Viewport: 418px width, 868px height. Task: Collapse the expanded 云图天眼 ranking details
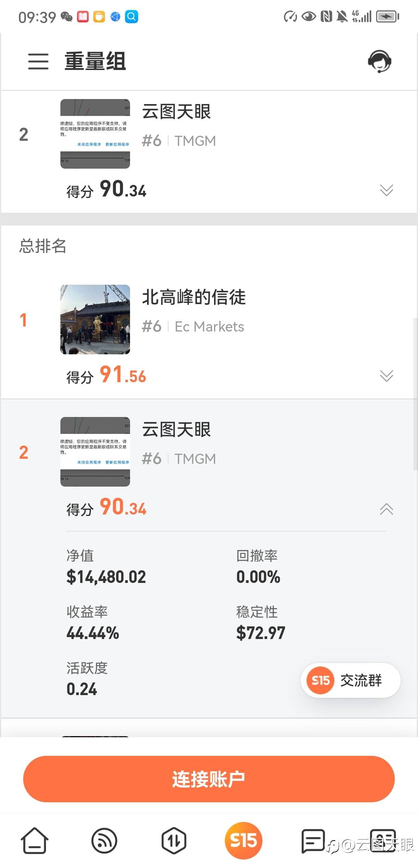(386, 509)
